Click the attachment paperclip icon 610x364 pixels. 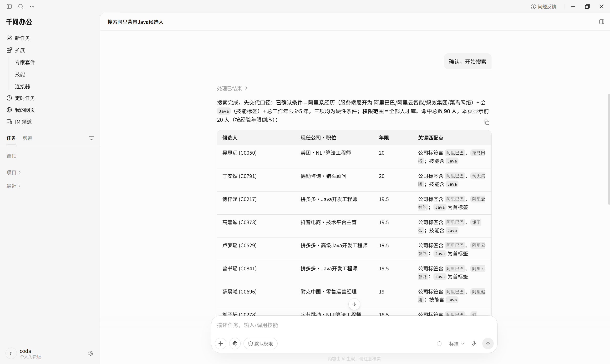click(235, 344)
